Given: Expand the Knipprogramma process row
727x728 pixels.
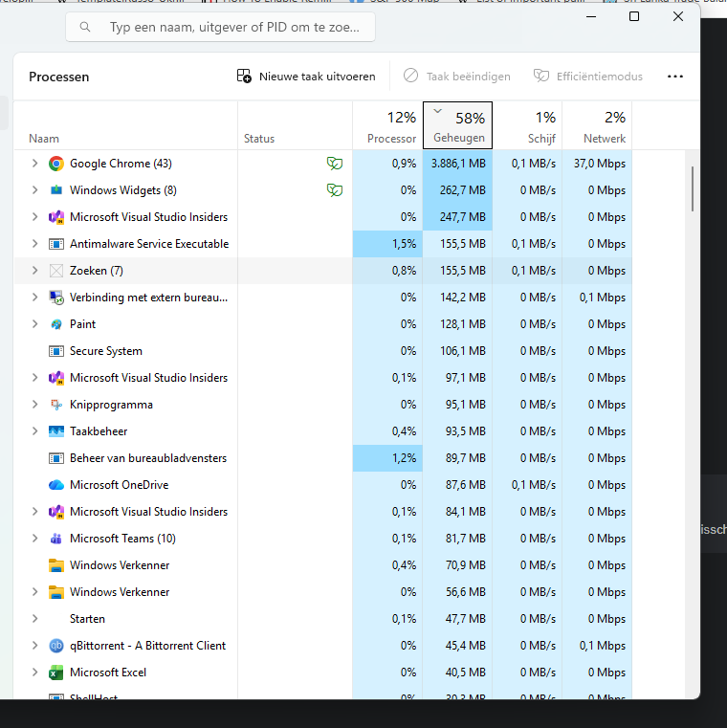Looking at the screenshot, I should pyautogui.click(x=34, y=405).
